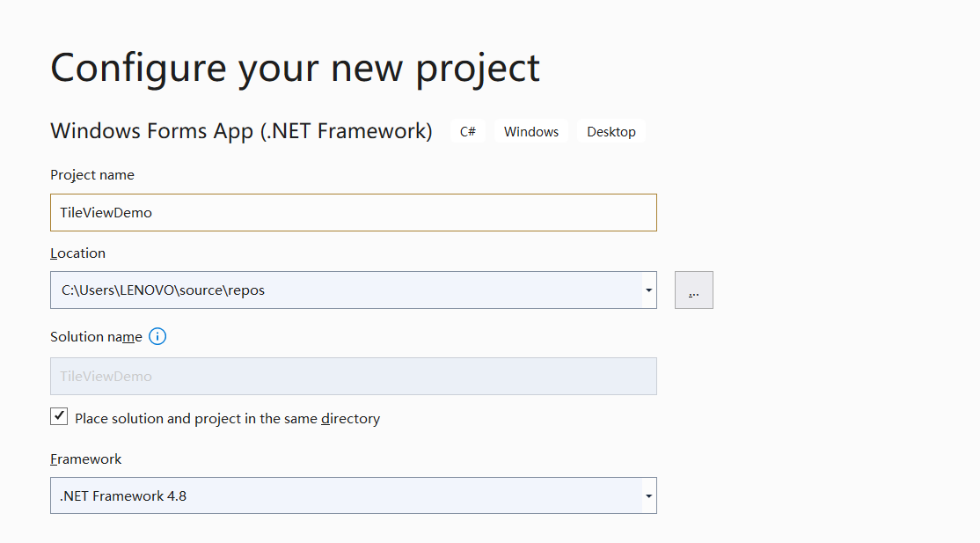Screen dimensions: 980x543
Task: Click the Location label
Action: (78, 253)
